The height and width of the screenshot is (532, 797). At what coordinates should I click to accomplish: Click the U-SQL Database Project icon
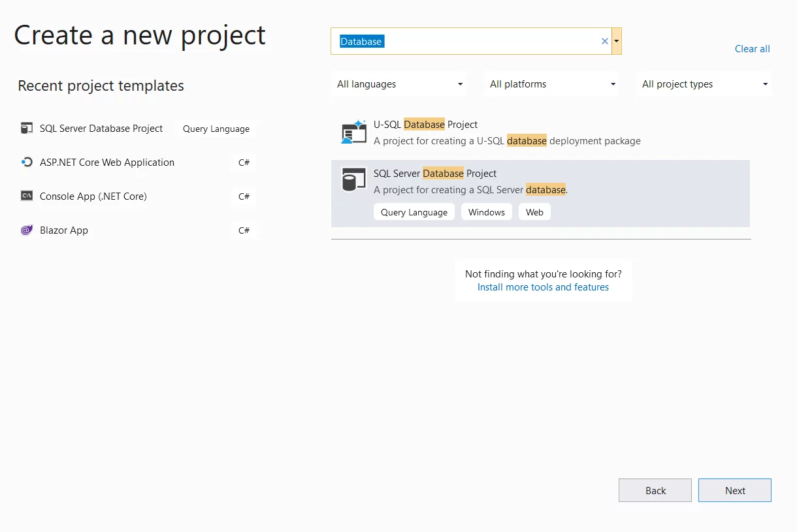click(354, 132)
